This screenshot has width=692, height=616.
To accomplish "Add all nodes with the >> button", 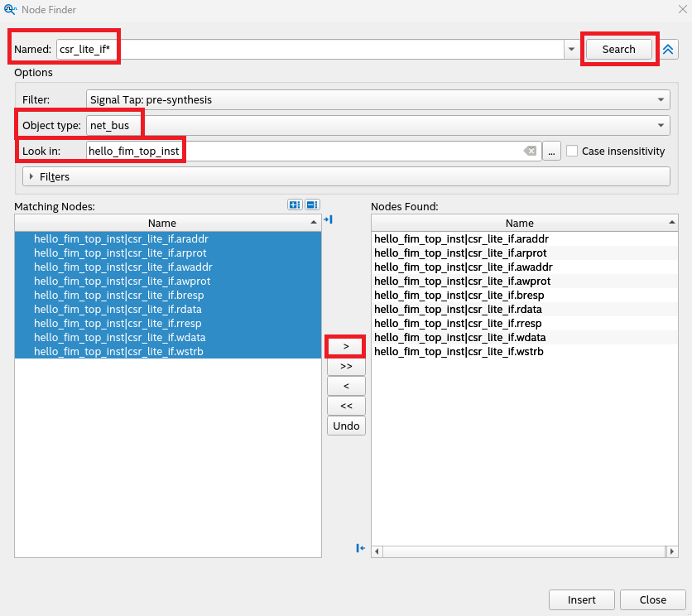I will coord(346,366).
